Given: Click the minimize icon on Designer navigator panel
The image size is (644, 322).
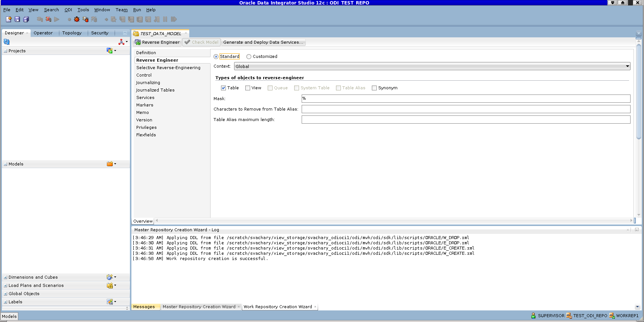Looking at the screenshot, I should click(x=125, y=33).
